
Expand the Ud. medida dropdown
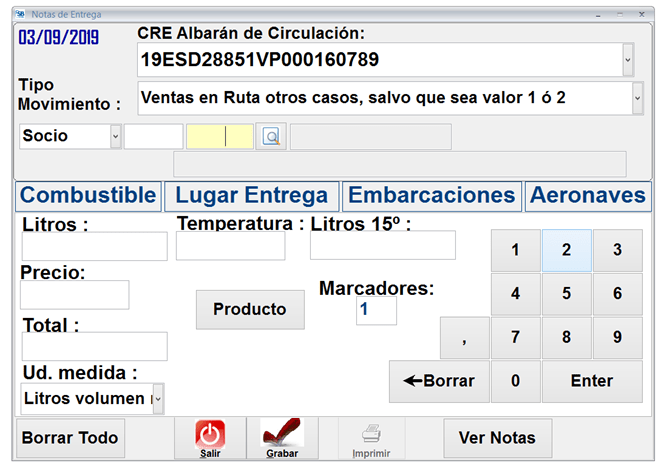point(157,398)
